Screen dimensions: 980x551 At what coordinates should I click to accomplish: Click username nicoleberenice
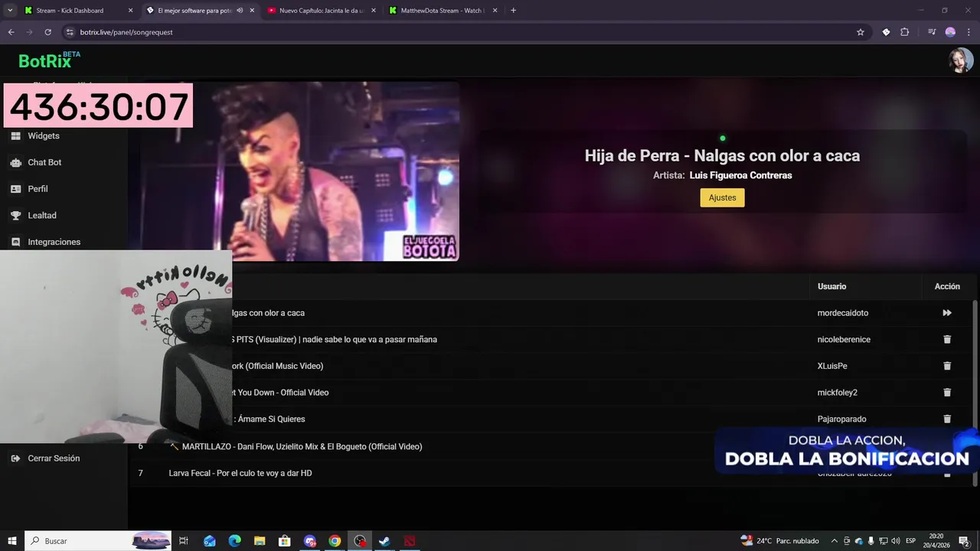click(844, 339)
